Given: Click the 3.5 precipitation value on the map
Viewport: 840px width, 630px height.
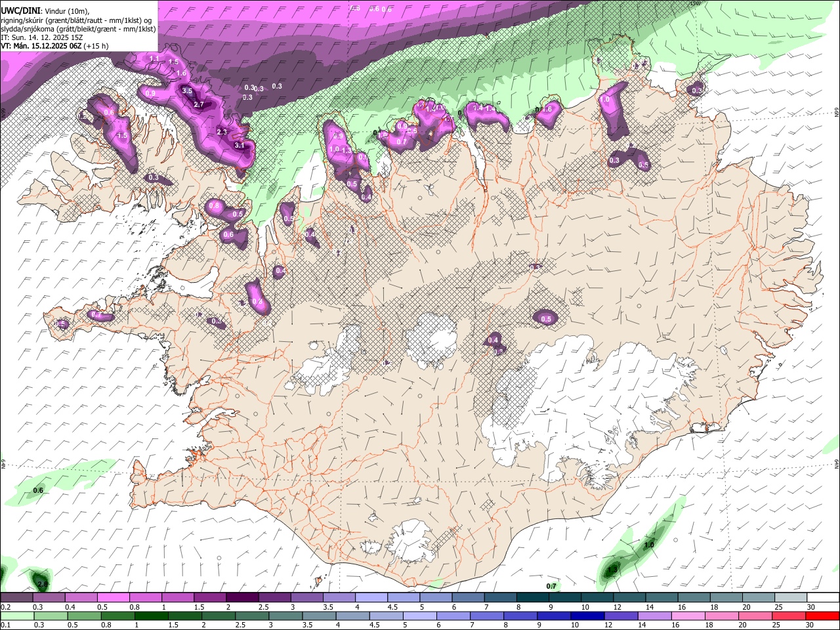Looking at the screenshot, I should pyautogui.click(x=187, y=91).
